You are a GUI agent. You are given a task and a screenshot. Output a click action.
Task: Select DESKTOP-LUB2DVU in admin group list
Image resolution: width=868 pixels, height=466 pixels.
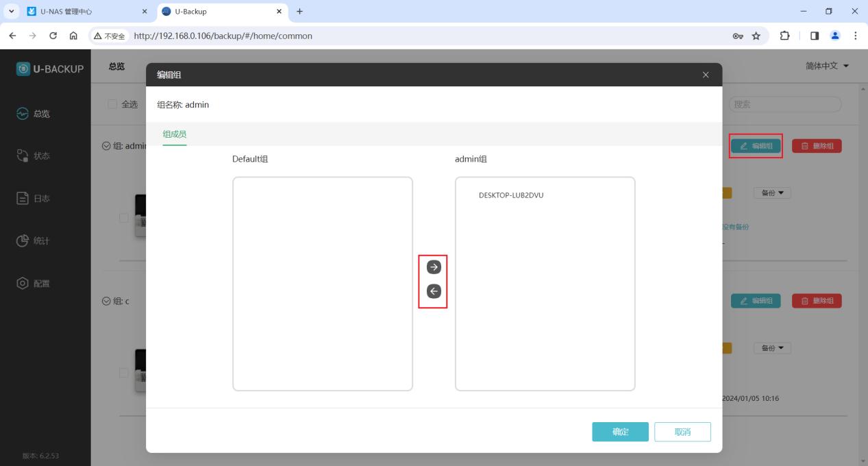(x=511, y=195)
